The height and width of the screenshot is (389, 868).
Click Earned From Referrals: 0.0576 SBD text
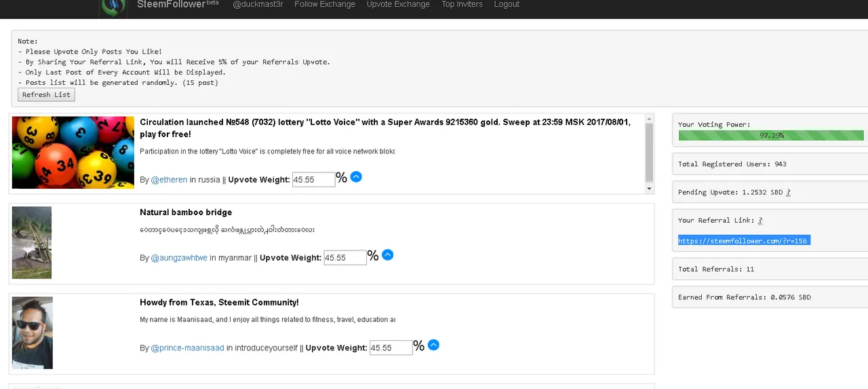coord(745,297)
